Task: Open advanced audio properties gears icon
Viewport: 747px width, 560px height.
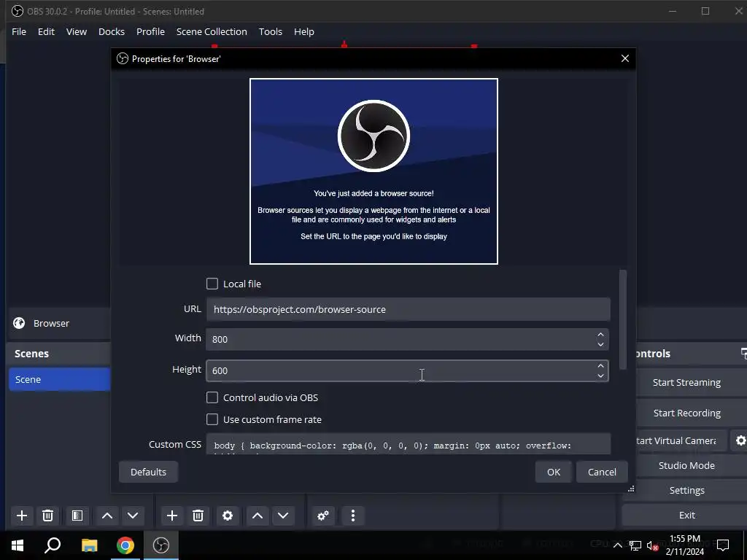Action: (323, 516)
